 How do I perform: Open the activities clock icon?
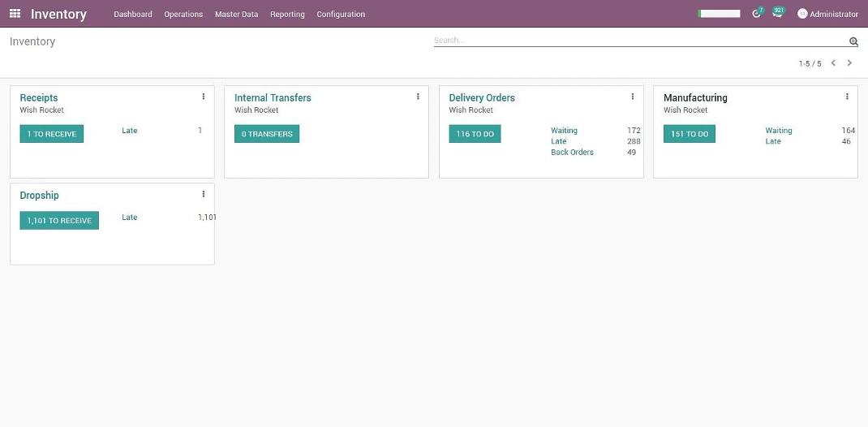point(757,14)
